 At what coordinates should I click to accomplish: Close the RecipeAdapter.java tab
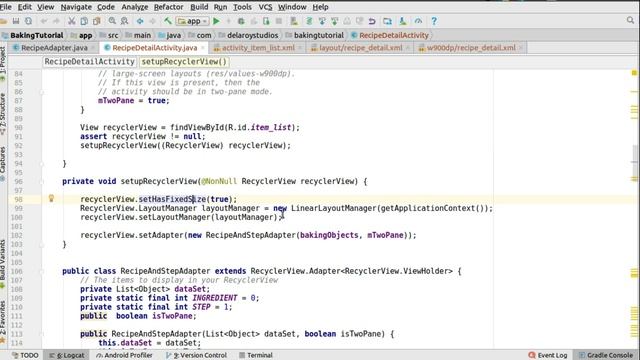click(x=93, y=48)
